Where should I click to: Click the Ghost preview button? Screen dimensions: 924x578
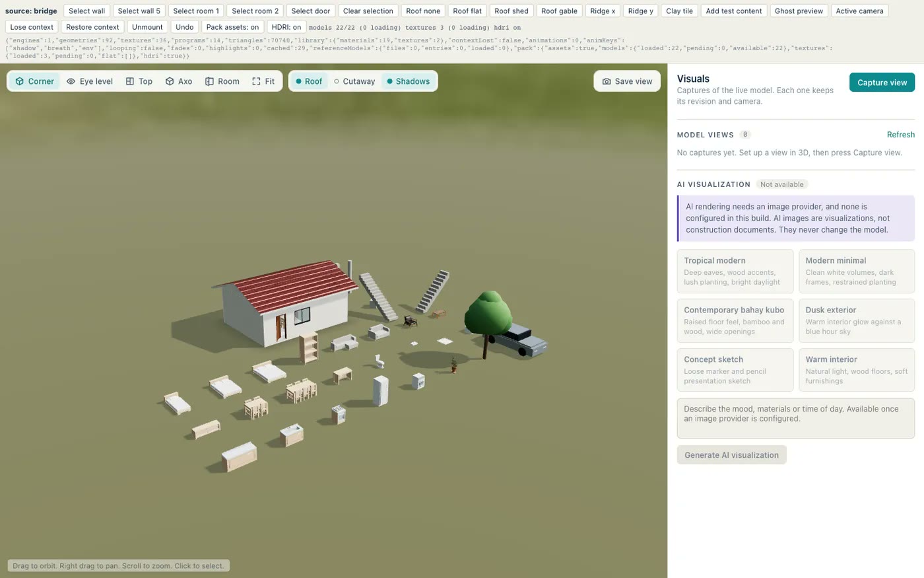tap(799, 11)
